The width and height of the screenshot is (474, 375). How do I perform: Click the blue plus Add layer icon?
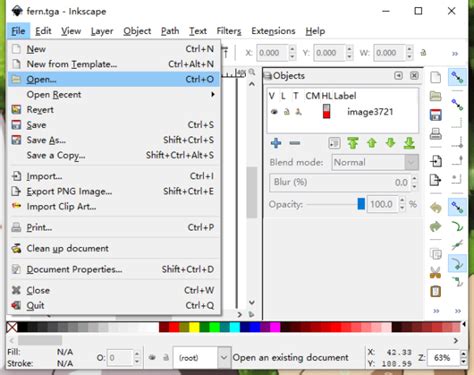(276, 143)
